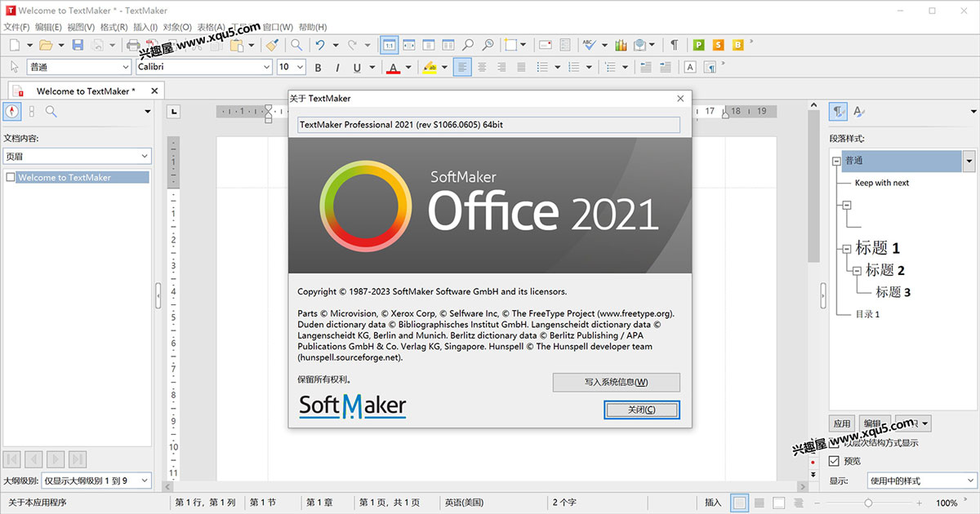
Task: Click the compass navigator icon in sidebar
Action: pyautogui.click(x=12, y=112)
